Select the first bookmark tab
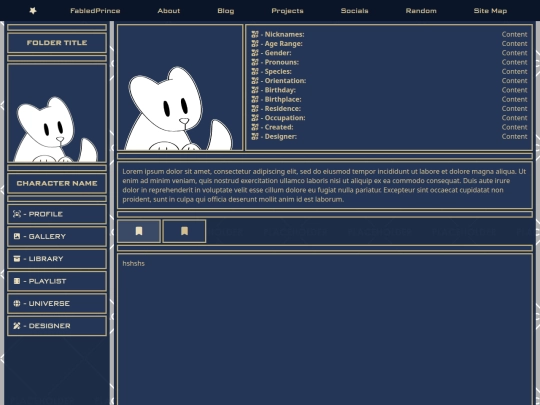The height and width of the screenshot is (405, 540). coord(139,231)
